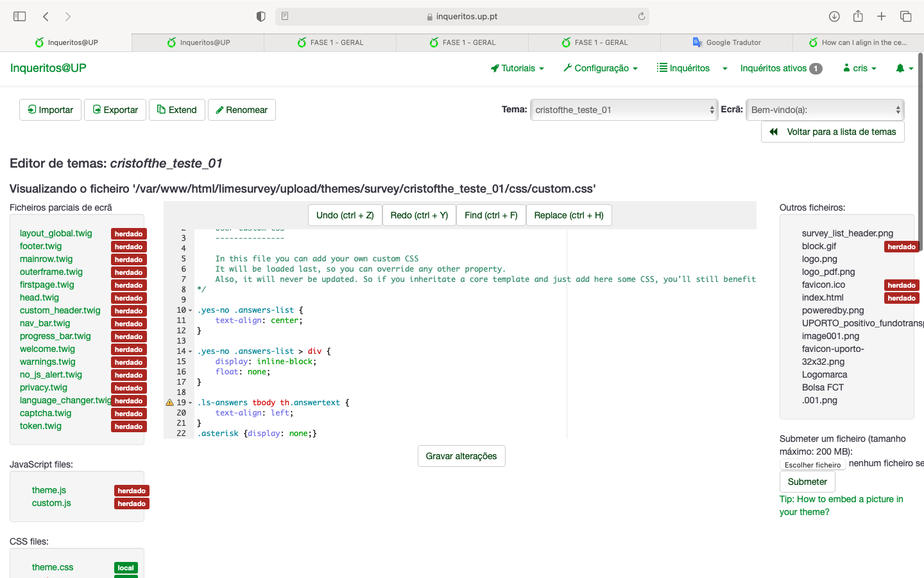Open the Ecrã screen dropdown
Image resolution: width=924 pixels, height=578 pixels.
pyautogui.click(x=825, y=110)
